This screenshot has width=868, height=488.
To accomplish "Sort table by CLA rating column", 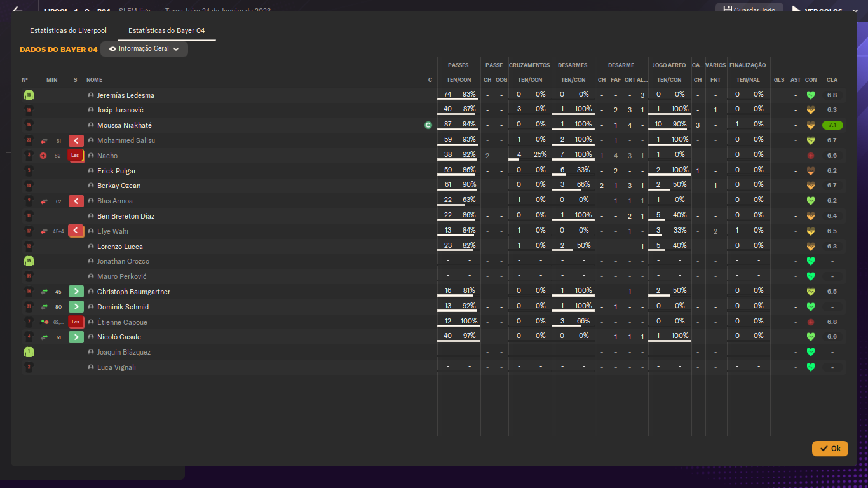I will click(x=832, y=80).
